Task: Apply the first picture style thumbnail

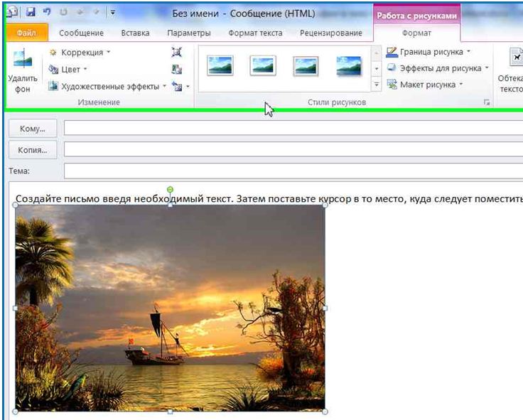Action: point(220,65)
